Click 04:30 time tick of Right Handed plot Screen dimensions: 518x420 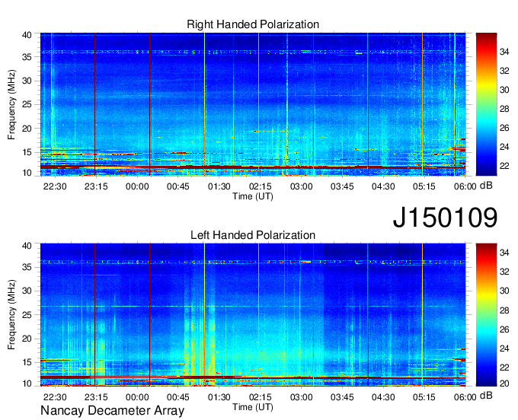pos(383,186)
